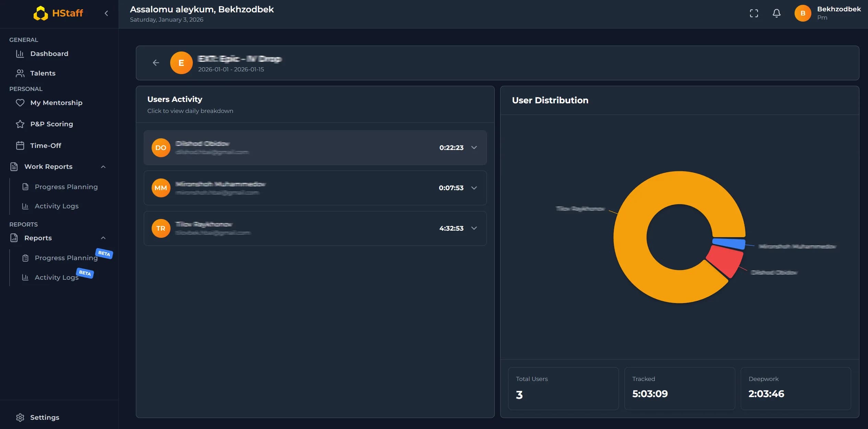868x429 pixels.
Task: Click the fullscreen toggle icon
Action: (754, 13)
